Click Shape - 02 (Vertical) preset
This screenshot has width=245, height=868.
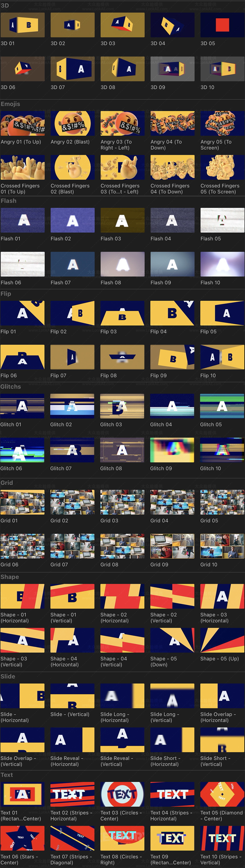(172, 596)
